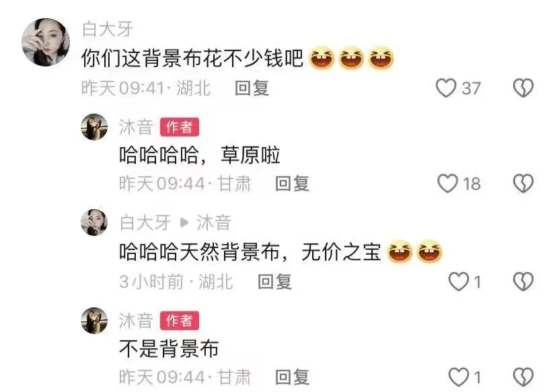557x392 pixels.
Task: Reply to 白大牙's top comment from 湖北
Action: (252, 88)
